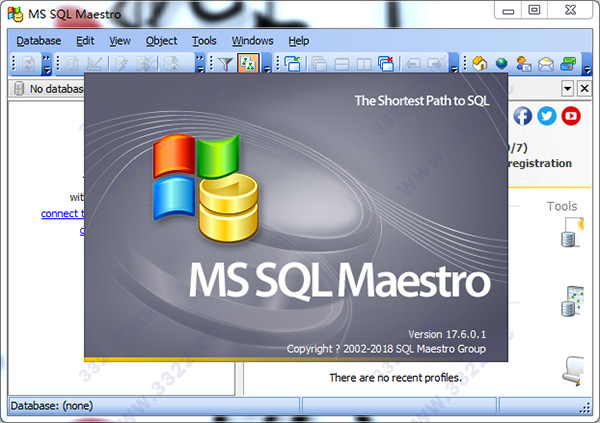Image resolution: width=600 pixels, height=423 pixels.
Task: Click the Previous window arrow icon
Action: pos(413,64)
